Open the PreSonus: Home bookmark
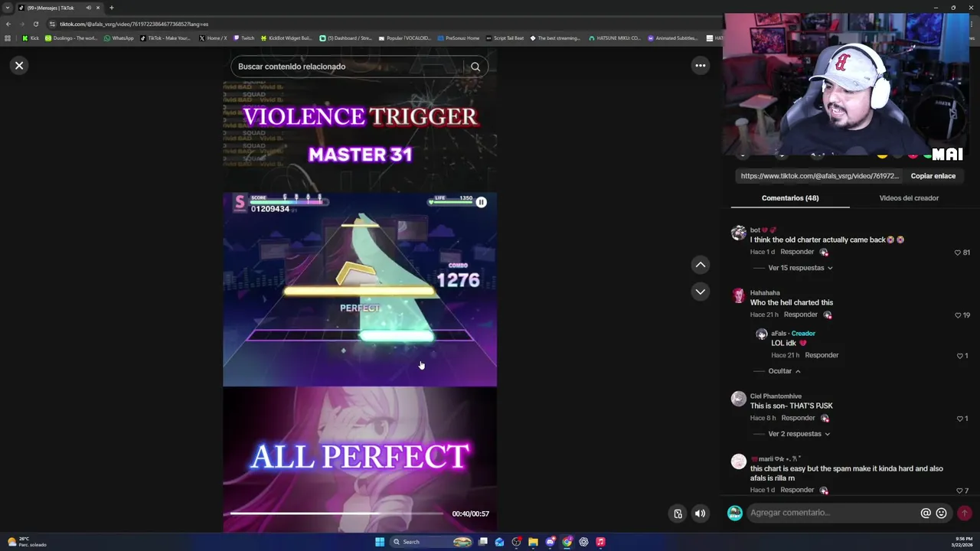Image resolution: width=980 pixels, height=551 pixels. (x=458, y=38)
